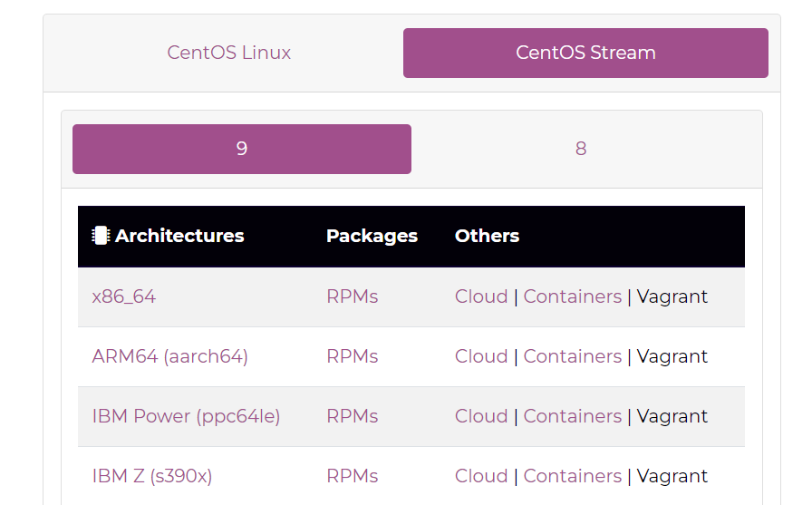812x505 pixels.
Task: Click Containers in the ARM64 row
Action: coord(573,356)
